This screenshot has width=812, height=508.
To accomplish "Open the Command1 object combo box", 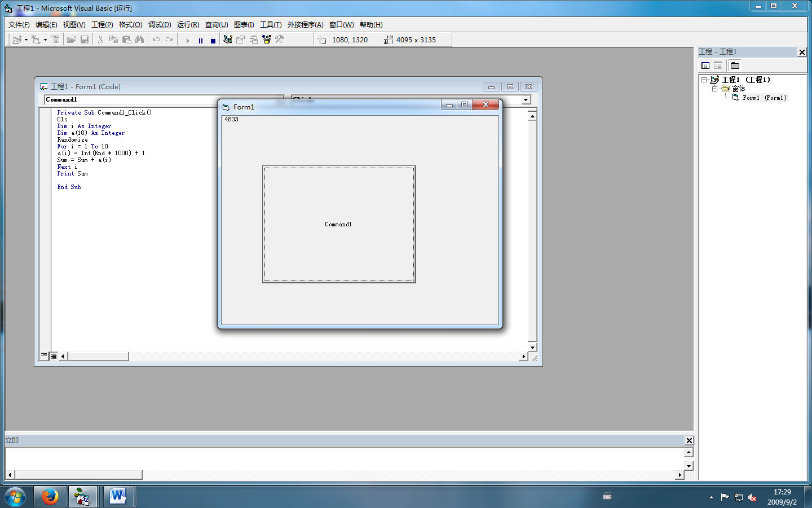I will click(164, 100).
